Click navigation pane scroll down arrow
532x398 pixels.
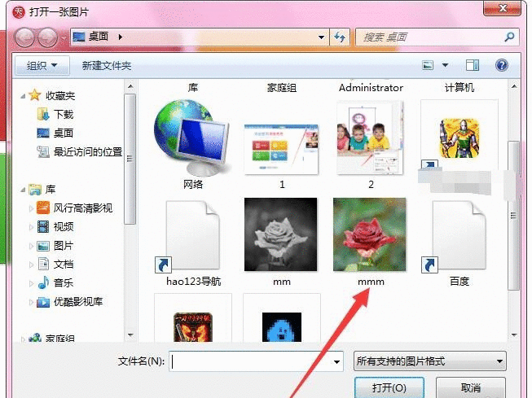pos(130,335)
